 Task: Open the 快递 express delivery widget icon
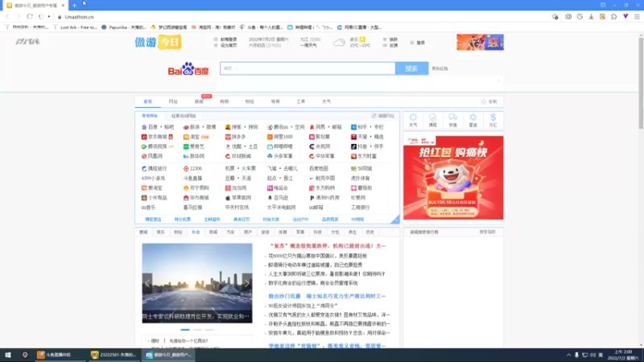[452, 120]
